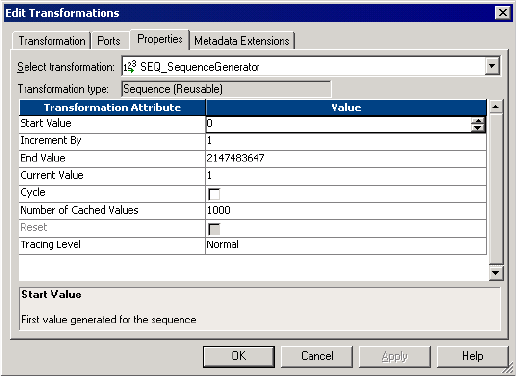Switch to the Transformation tab
516x376 pixels.
(x=52, y=41)
